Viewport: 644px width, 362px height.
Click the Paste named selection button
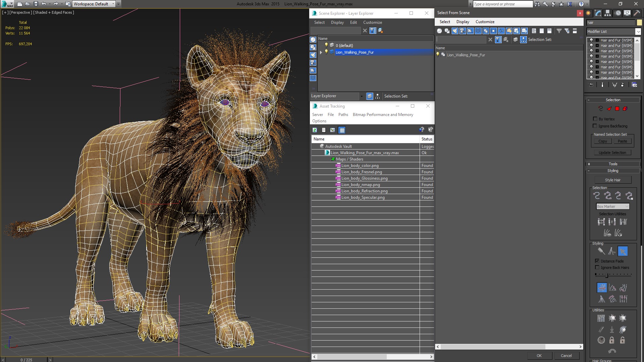[623, 141]
